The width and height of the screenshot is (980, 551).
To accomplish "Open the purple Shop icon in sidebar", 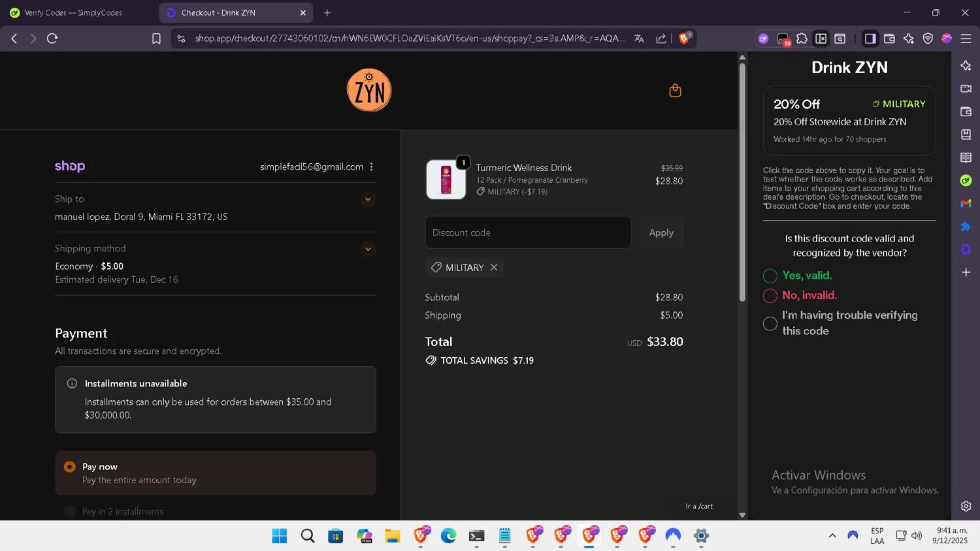I will coord(966,249).
